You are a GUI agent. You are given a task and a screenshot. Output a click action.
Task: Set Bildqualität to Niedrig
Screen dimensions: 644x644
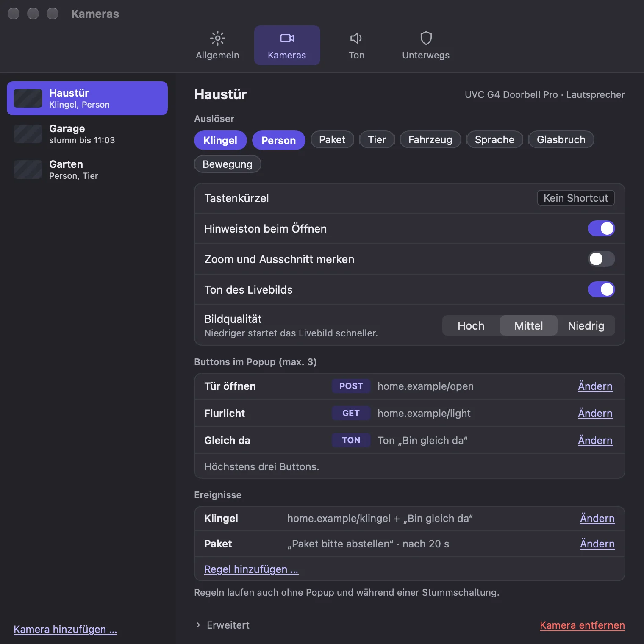point(586,325)
